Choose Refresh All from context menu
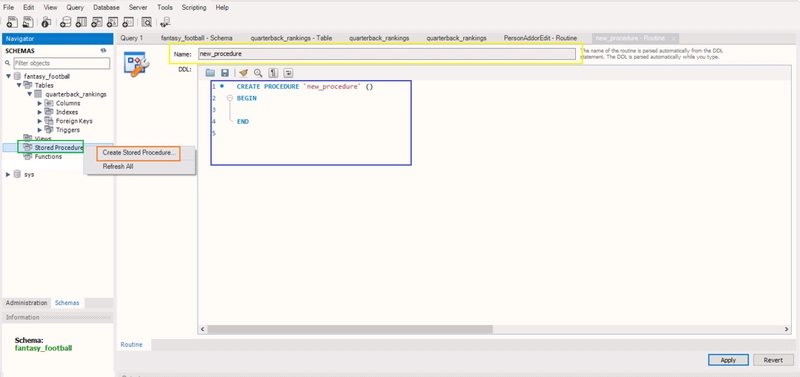 click(x=118, y=166)
